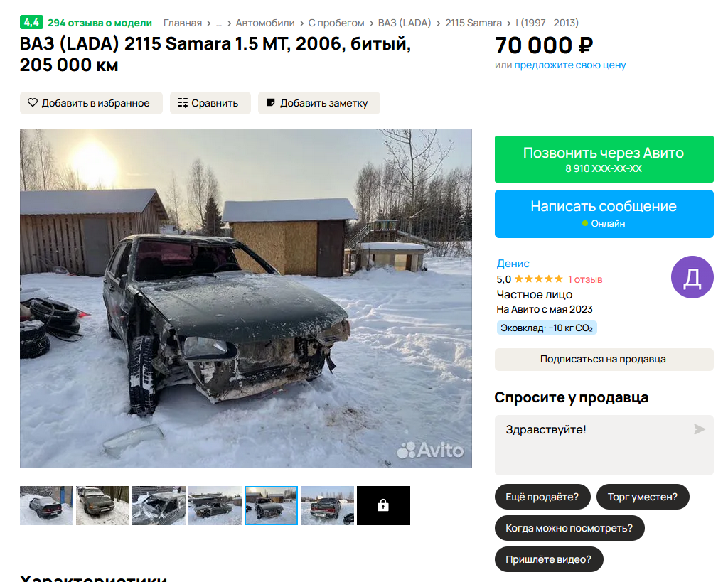This screenshot has width=728, height=582.
Task: Click the compare list icon
Action: click(183, 103)
